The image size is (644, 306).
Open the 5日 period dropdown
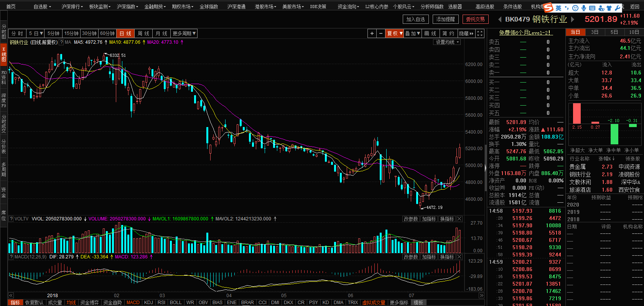(36, 33)
